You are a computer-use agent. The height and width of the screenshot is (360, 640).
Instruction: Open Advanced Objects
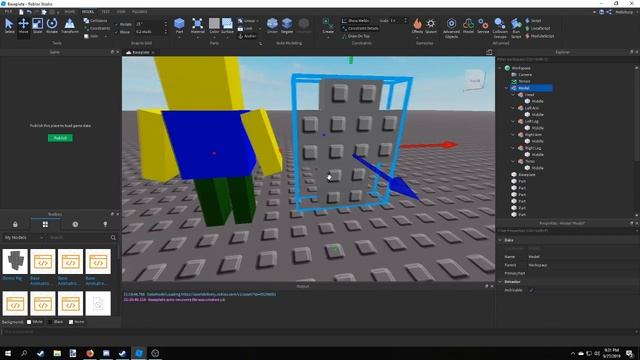[451, 28]
